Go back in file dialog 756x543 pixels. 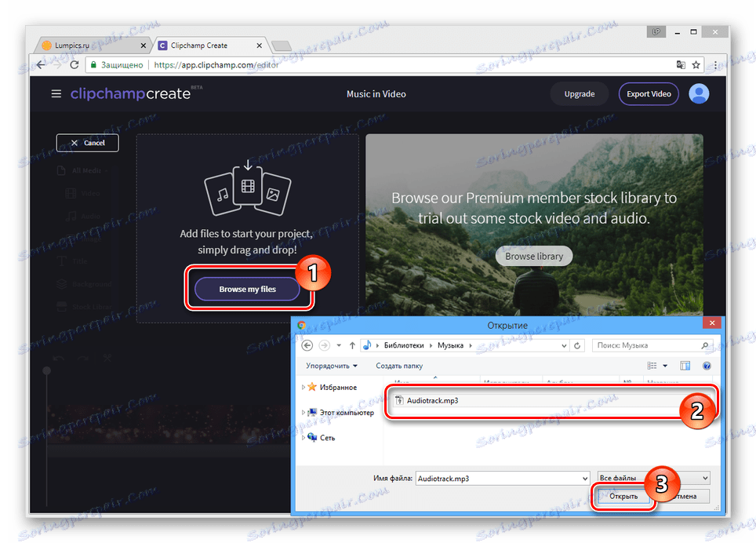[x=307, y=345]
